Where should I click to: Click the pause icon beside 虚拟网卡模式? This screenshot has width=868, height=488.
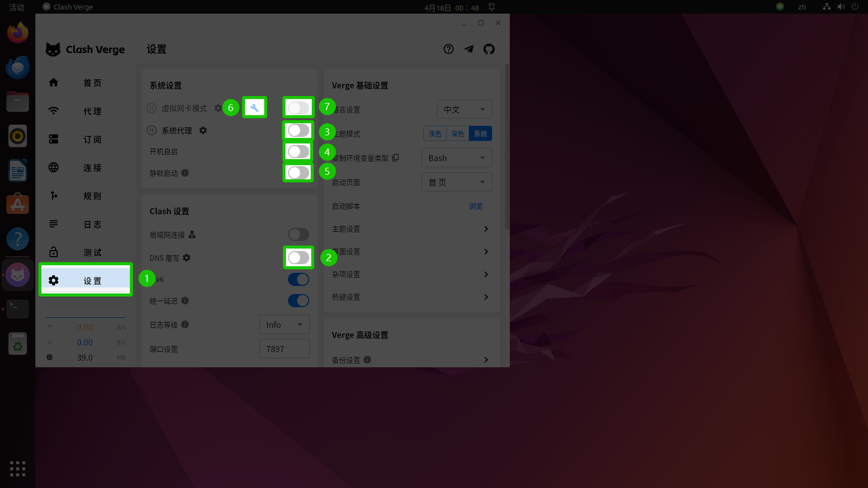152,108
